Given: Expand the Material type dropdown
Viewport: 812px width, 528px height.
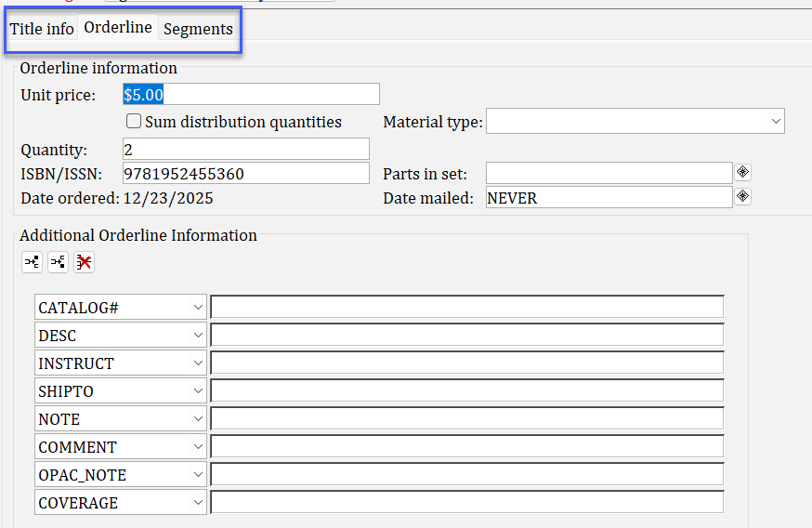Looking at the screenshot, I should coord(776,122).
